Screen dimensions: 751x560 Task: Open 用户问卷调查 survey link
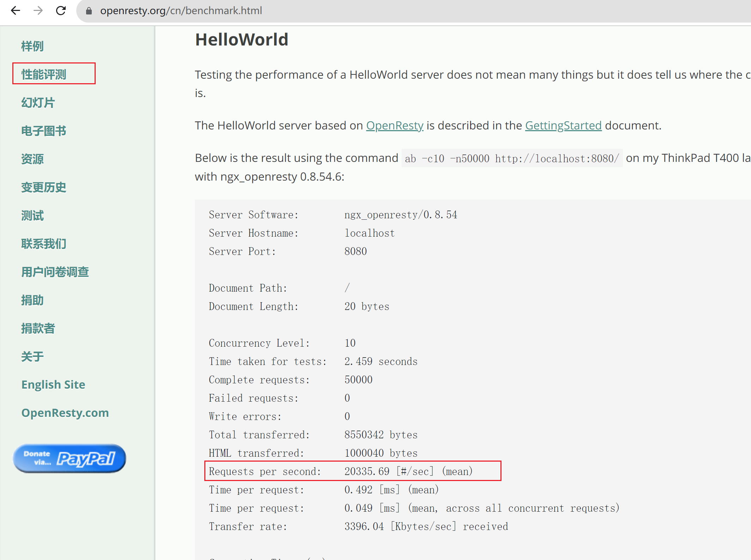click(x=55, y=272)
